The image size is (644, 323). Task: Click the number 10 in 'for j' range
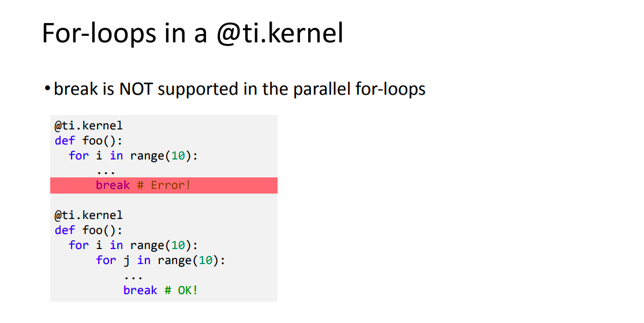click(x=205, y=261)
